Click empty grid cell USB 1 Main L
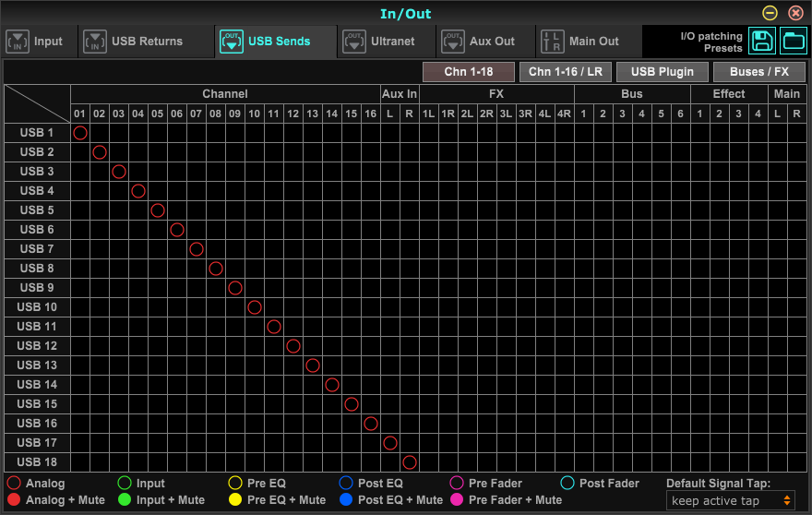The height and width of the screenshot is (515, 812). 778,133
